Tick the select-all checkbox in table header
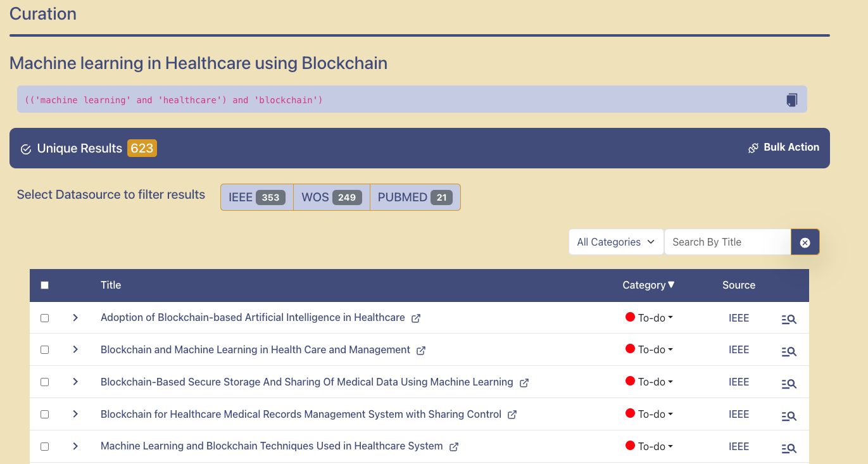This screenshot has width=868, height=464. point(44,285)
